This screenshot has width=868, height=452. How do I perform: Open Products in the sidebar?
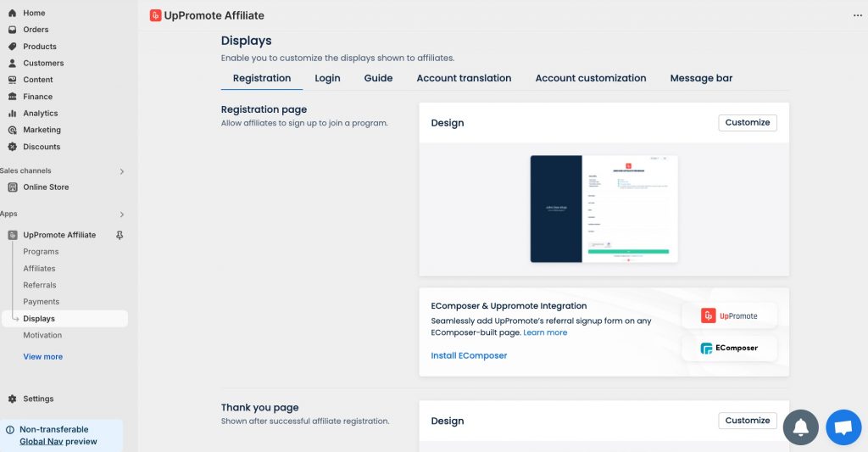(40, 47)
